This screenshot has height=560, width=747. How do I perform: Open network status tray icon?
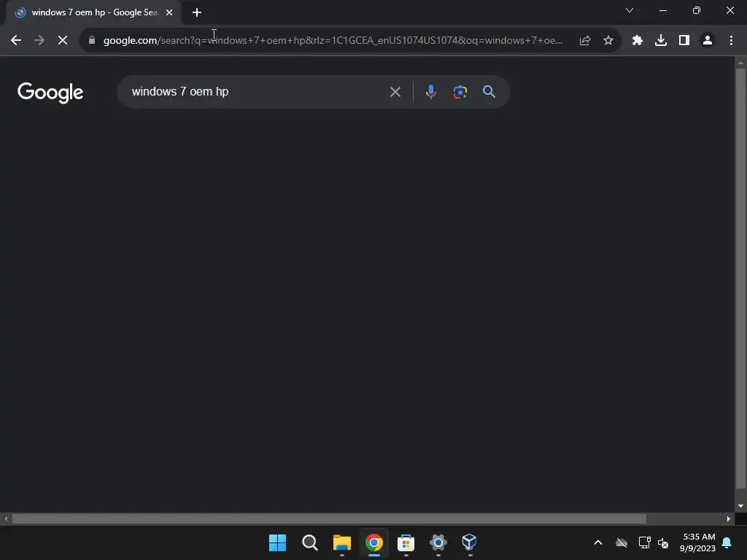644,542
